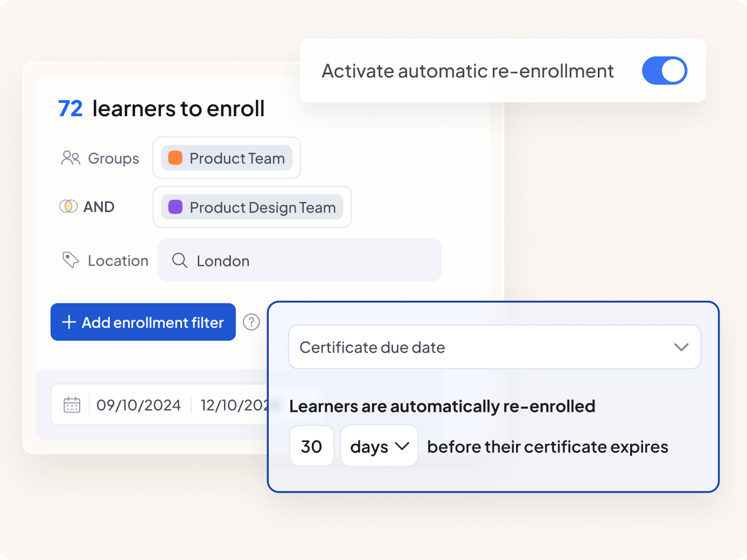Click the search magnifier icon
The image size is (747, 560).
pos(179,261)
